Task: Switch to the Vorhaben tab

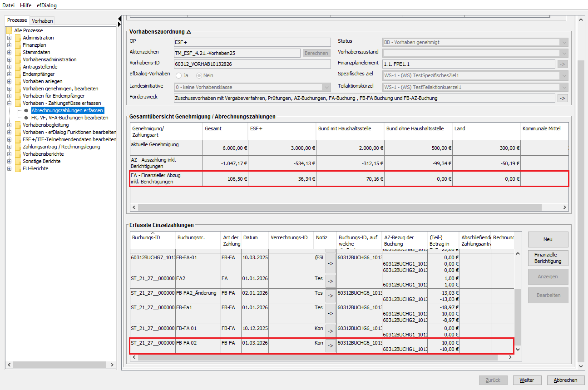Action: (x=42, y=20)
